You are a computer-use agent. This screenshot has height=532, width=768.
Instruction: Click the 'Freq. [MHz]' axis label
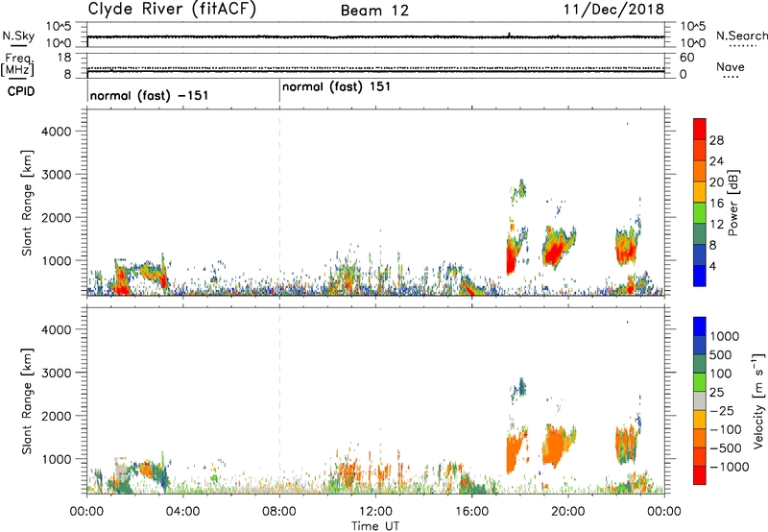pyautogui.click(x=17, y=65)
